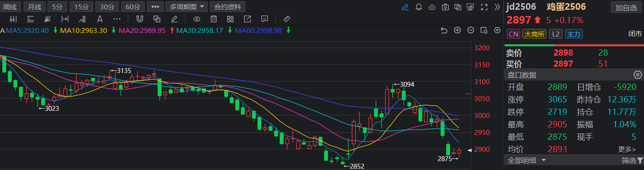Expand the 全部明细 dropdown arrow
Screen dimensions: 644x170
point(543,160)
